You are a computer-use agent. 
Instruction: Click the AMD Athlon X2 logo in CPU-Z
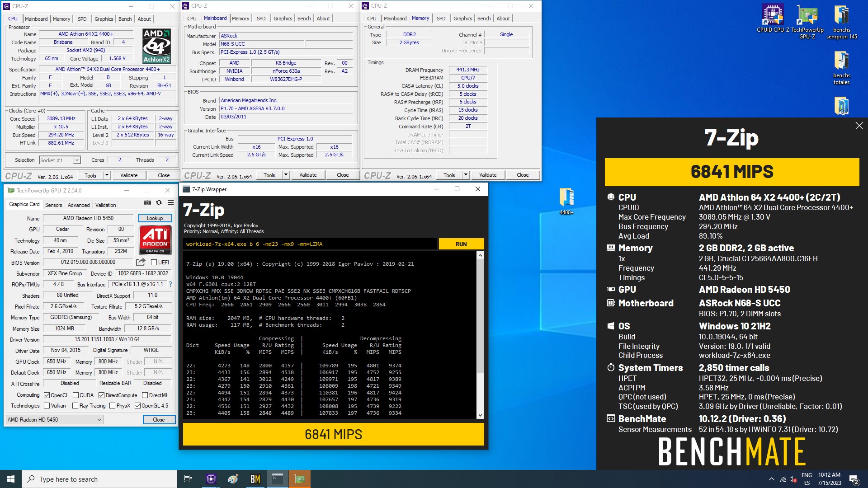pos(156,46)
